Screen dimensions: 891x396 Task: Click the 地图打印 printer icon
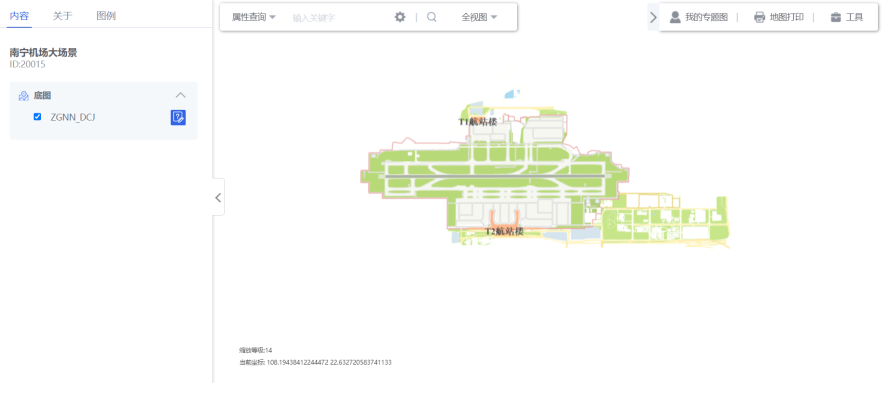coord(759,17)
